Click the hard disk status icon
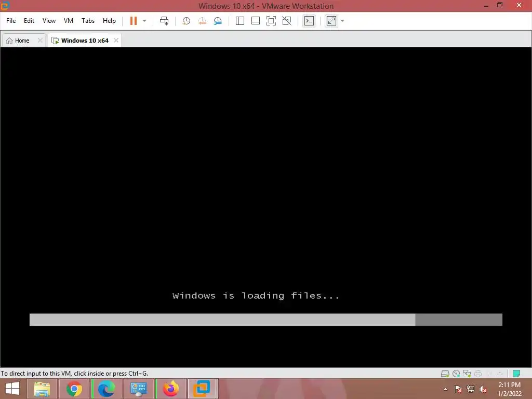Screen dimensions: 532x399 tap(445, 374)
